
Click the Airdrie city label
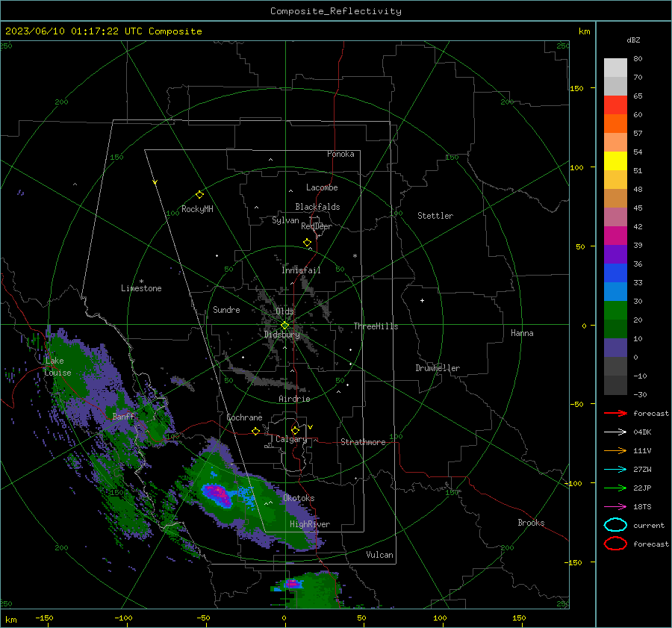coord(294,399)
